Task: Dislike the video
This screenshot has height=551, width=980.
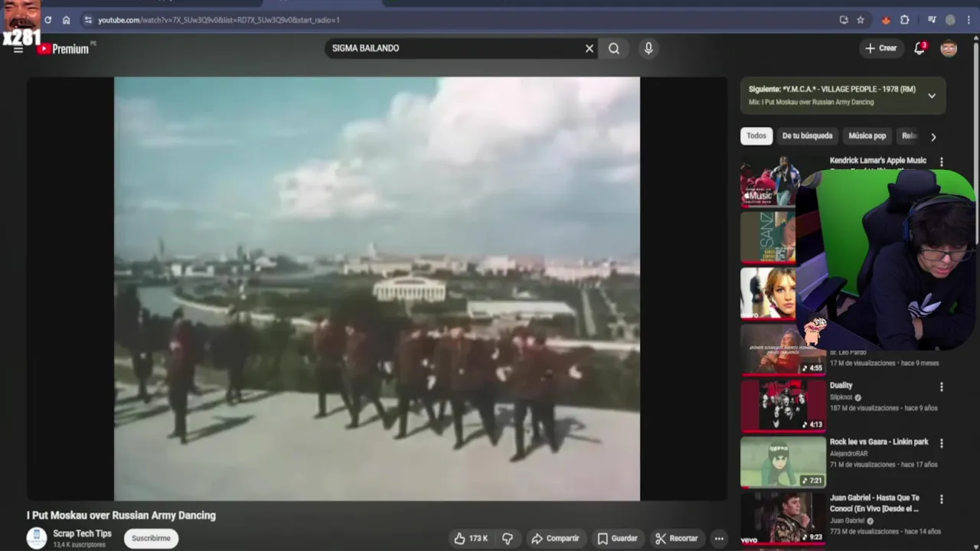Action: [x=507, y=539]
